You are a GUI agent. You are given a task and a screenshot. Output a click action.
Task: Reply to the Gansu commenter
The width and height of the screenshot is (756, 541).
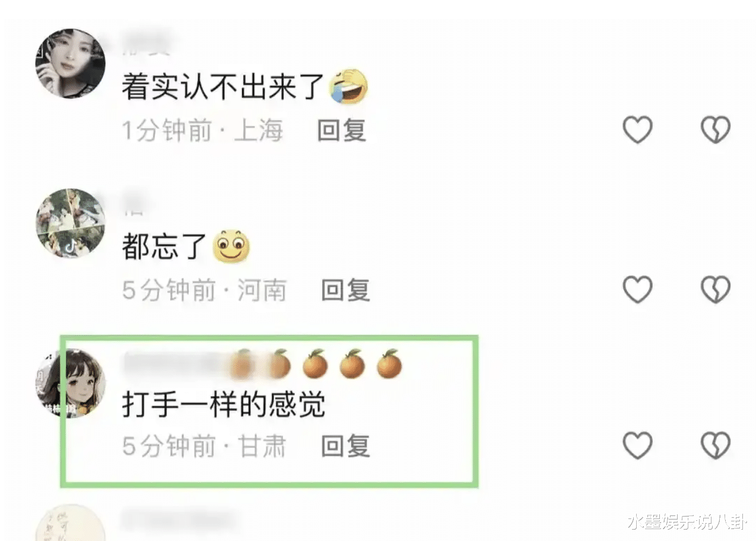tap(345, 446)
